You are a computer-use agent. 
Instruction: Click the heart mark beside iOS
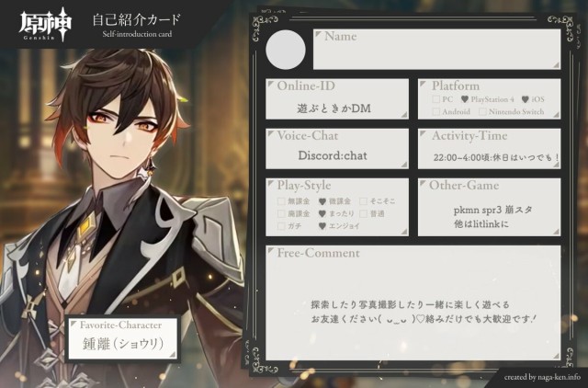525,99
